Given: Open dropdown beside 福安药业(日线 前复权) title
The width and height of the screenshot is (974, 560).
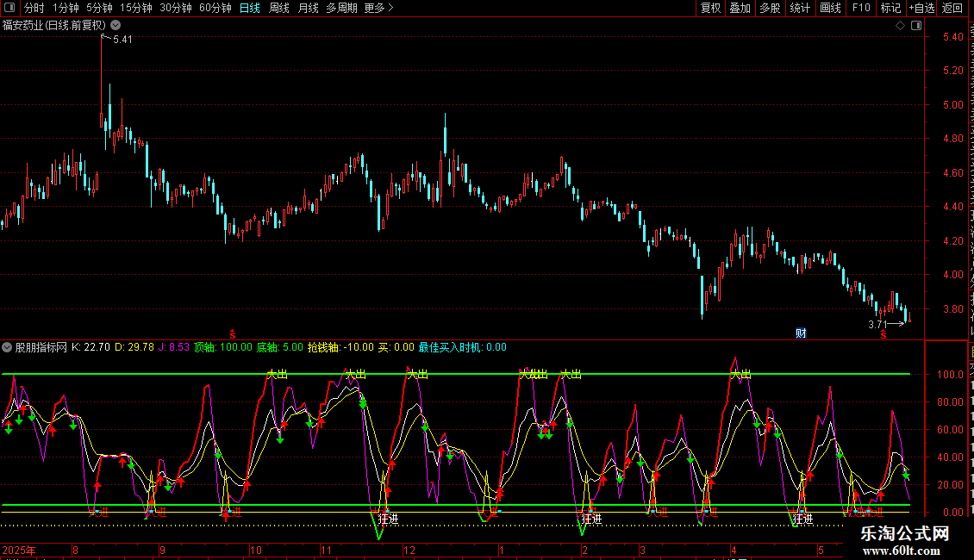Looking at the screenshot, I should 116,26.
